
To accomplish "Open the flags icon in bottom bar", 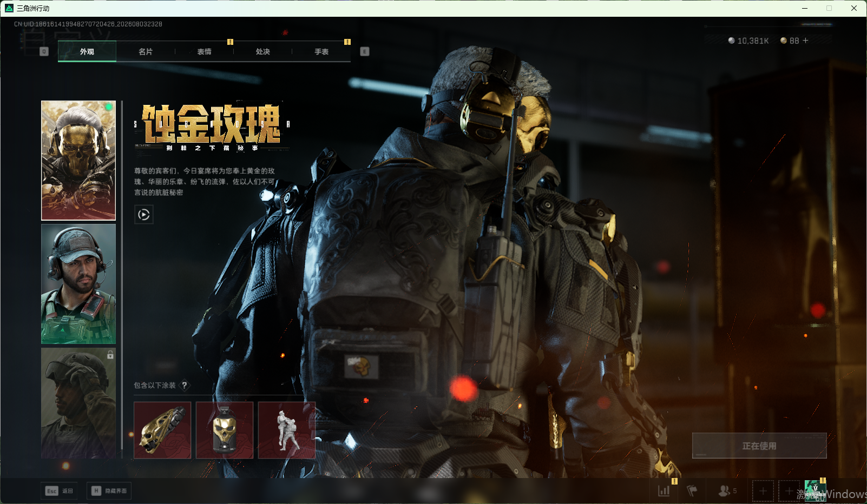I will pyautogui.click(x=692, y=490).
